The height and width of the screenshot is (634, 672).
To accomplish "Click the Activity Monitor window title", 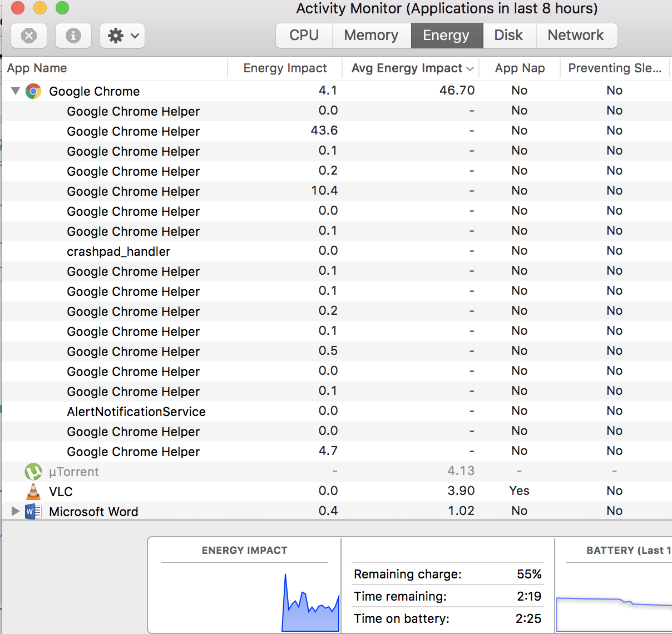I will point(447,9).
